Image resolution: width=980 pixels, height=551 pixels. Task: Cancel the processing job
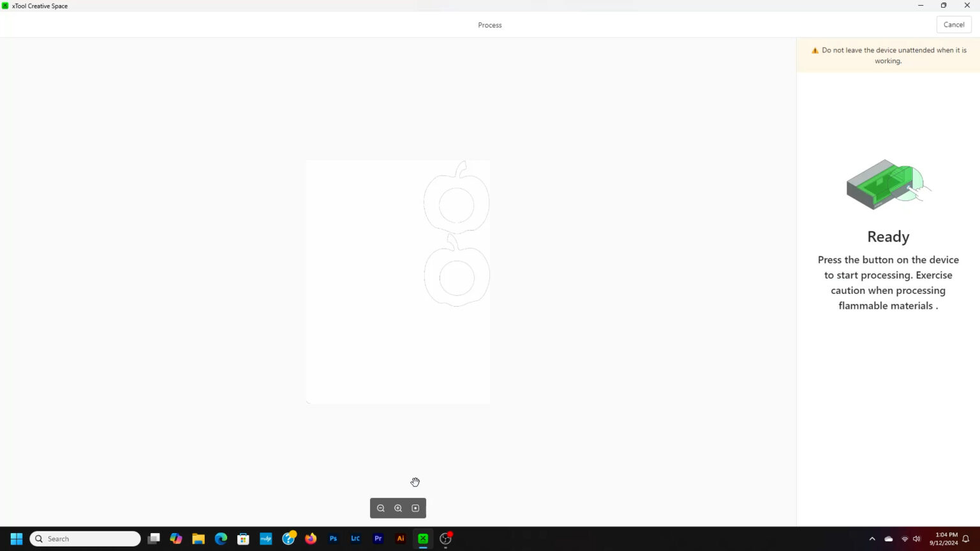point(953,25)
